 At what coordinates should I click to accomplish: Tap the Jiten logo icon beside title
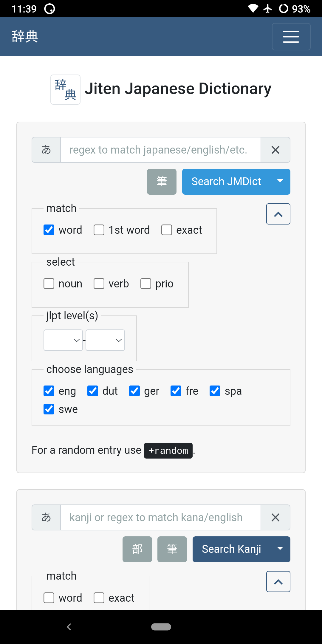pyautogui.click(x=65, y=89)
